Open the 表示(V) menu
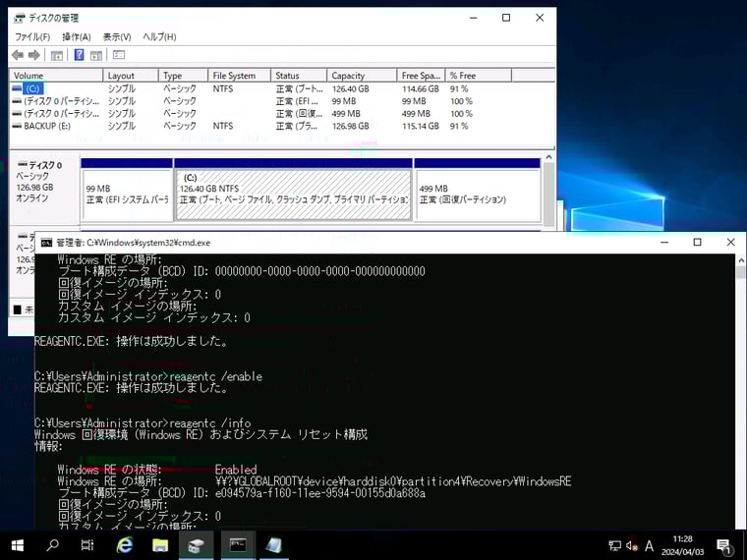Viewport: 747px width, 560px height. tap(117, 36)
